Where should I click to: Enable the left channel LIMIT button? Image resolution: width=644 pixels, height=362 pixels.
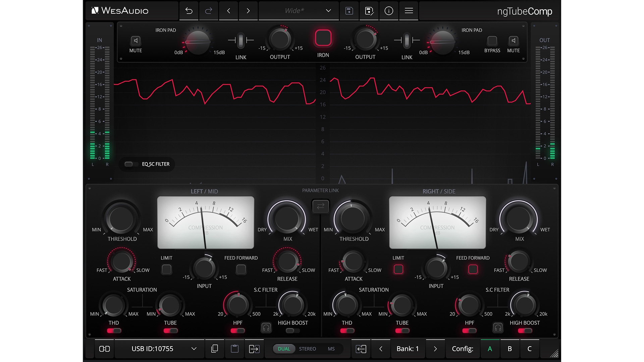point(166,269)
